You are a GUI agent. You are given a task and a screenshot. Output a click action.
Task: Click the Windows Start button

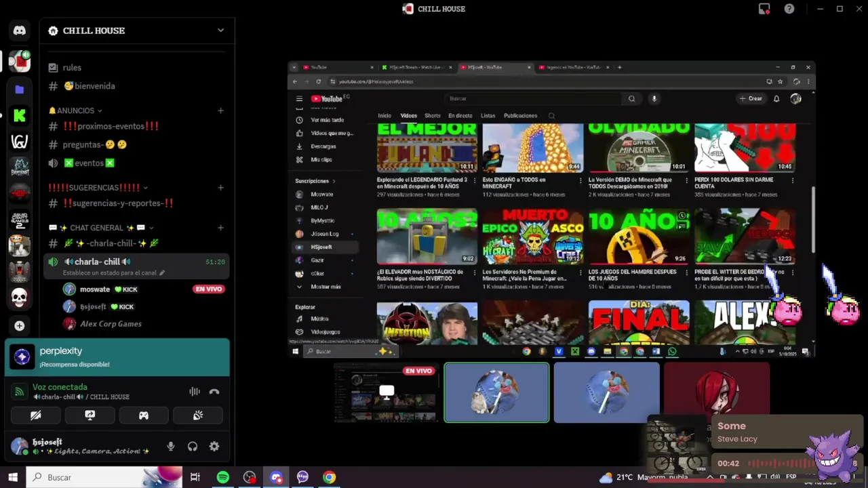pyautogui.click(x=12, y=477)
